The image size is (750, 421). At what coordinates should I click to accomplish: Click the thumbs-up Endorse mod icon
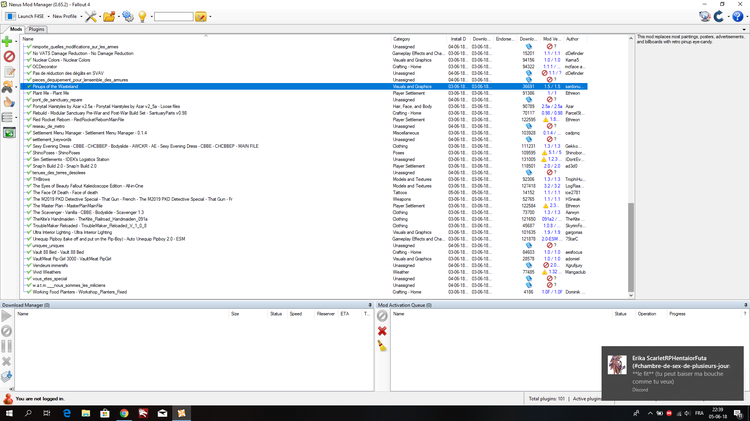(x=9, y=102)
